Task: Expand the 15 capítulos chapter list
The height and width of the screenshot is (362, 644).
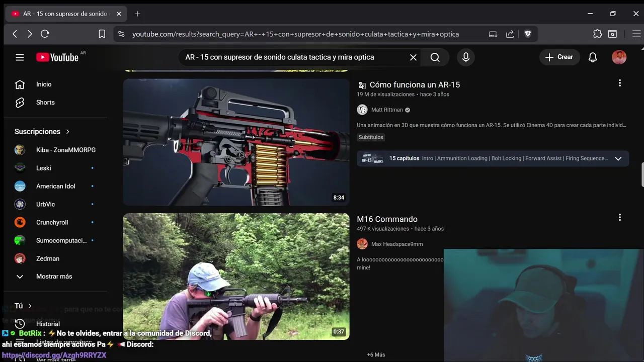Action: coord(618,158)
